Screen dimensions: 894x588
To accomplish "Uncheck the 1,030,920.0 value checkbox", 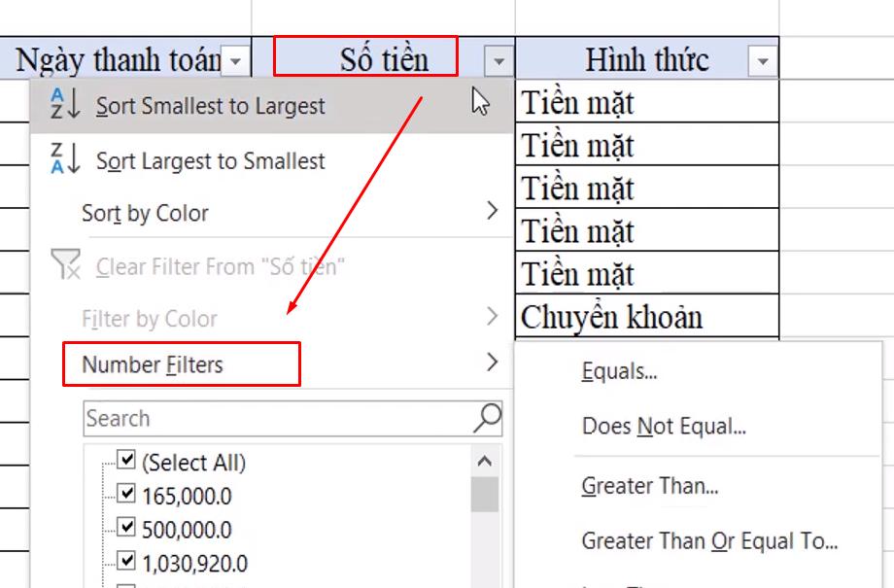I will click(124, 563).
